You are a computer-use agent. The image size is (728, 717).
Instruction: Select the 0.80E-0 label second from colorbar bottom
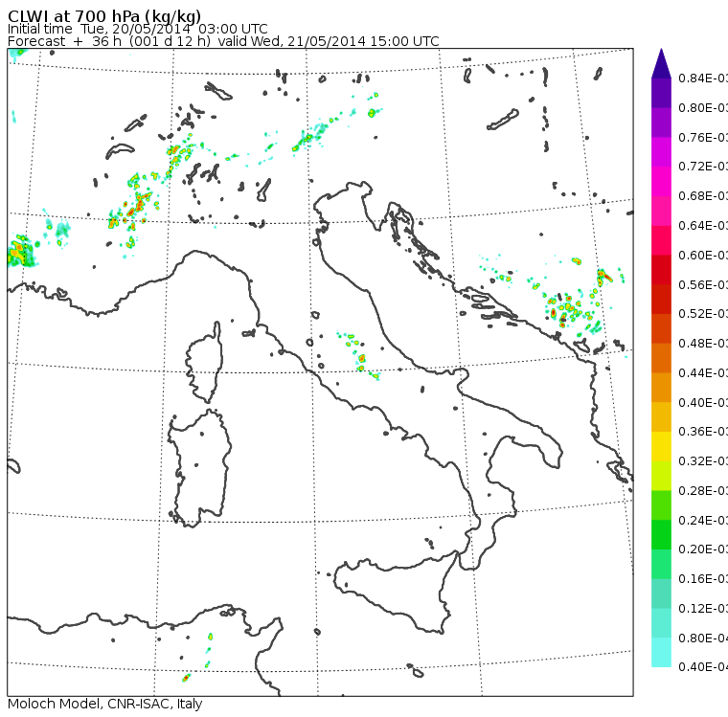click(x=703, y=639)
